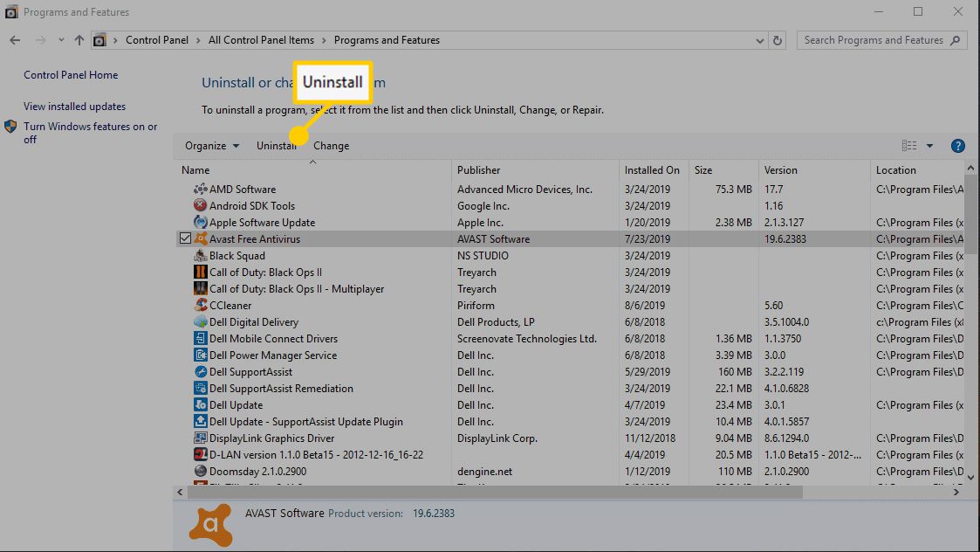Open View installed updates link

pyautogui.click(x=75, y=107)
